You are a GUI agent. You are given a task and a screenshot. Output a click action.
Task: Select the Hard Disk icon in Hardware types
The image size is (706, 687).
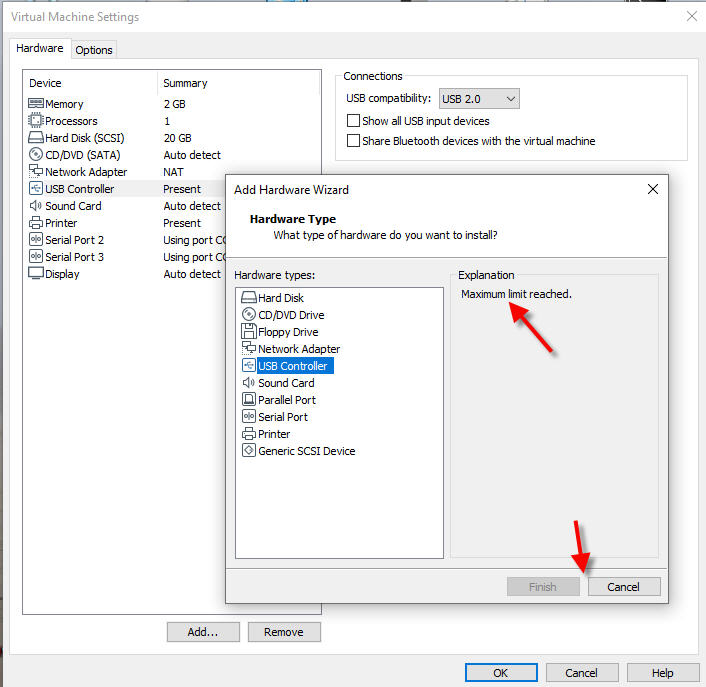pos(249,298)
